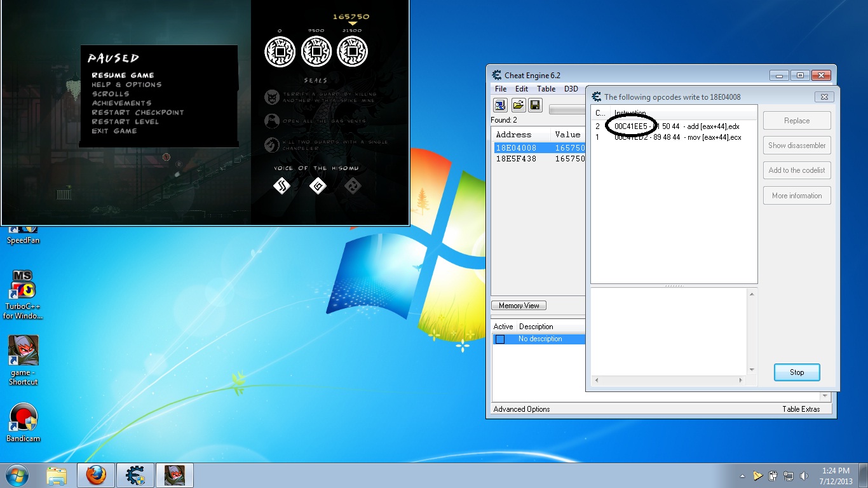Click the Memory View button

[519, 306]
